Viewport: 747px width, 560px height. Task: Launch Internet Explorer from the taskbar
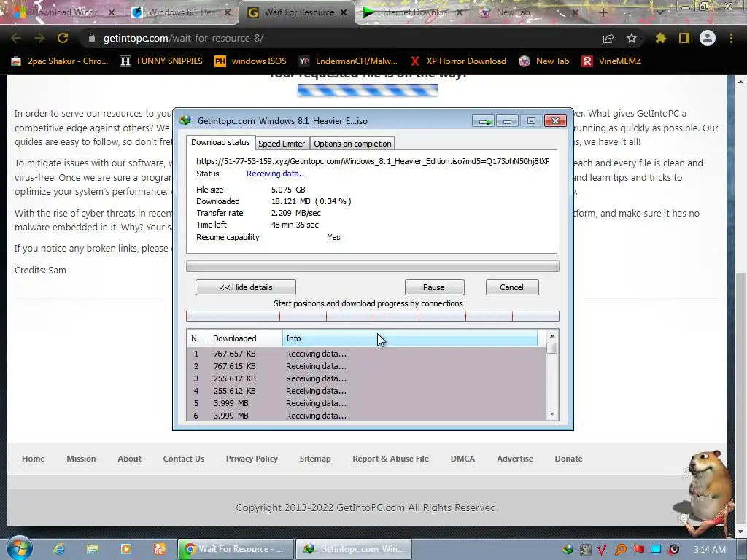tap(58, 549)
